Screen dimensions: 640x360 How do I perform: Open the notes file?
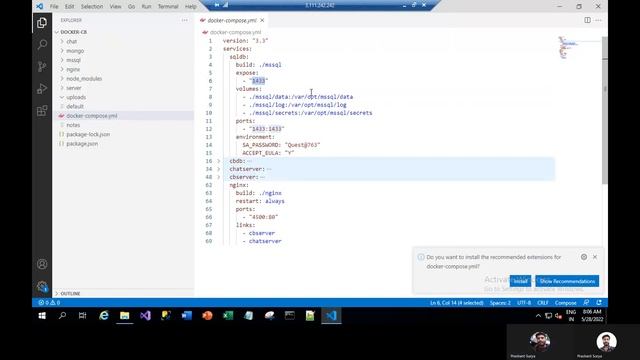click(73, 125)
